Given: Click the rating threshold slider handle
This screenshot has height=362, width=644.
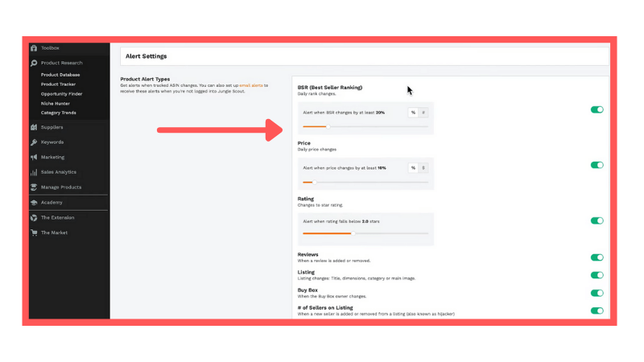Looking at the screenshot, I should pyautogui.click(x=353, y=233).
